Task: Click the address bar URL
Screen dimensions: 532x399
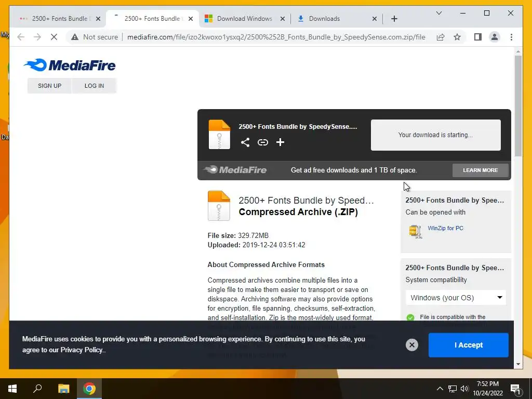Action: pos(276,37)
